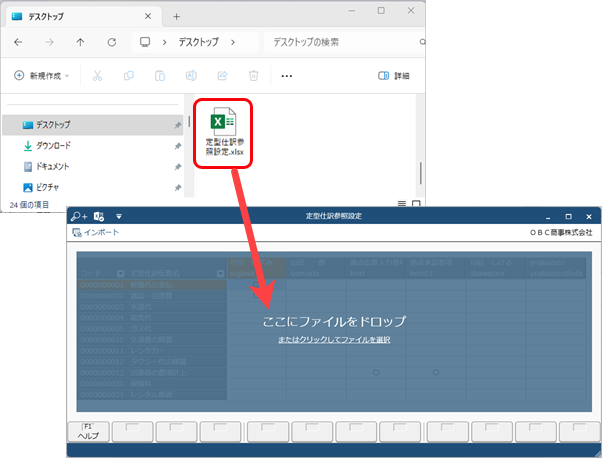Viewport: 602px width, 458px height.
Task: Go up one folder level in Explorer
Action: coord(80,42)
